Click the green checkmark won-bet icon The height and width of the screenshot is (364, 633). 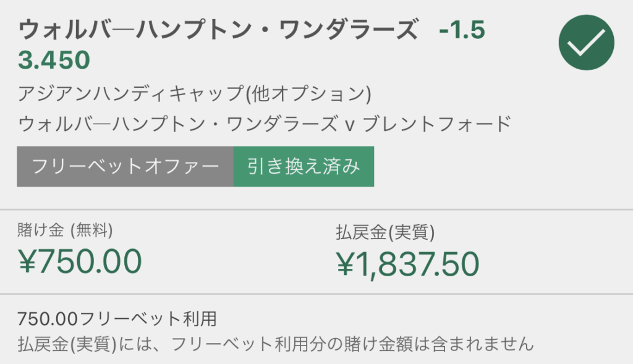(586, 43)
